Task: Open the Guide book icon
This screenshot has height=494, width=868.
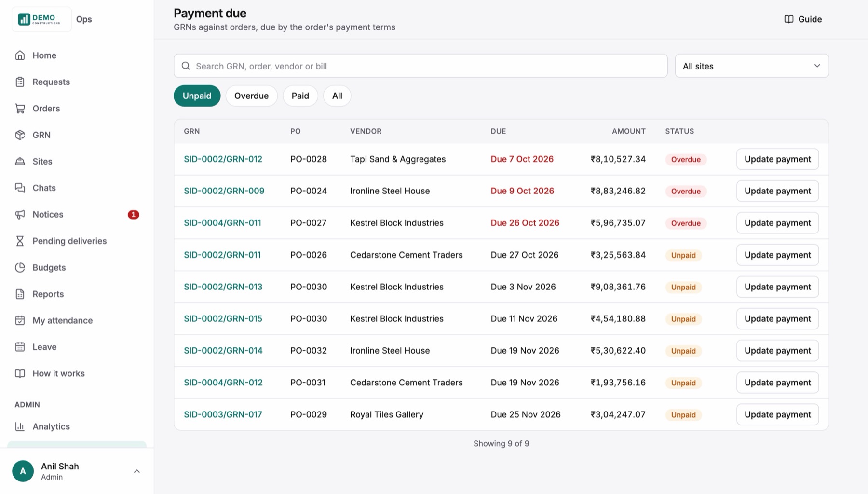Action: [x=789, y=19]
